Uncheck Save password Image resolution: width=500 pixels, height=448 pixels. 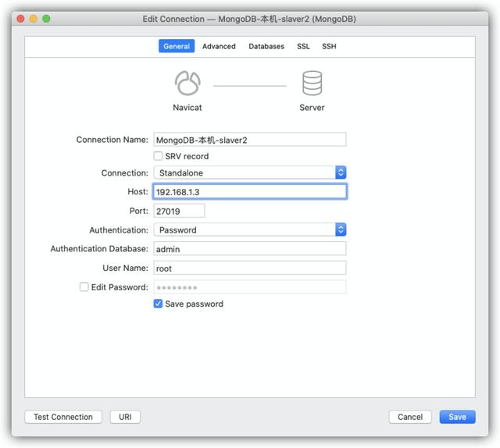pyautogui.click(x=158, y=304)
